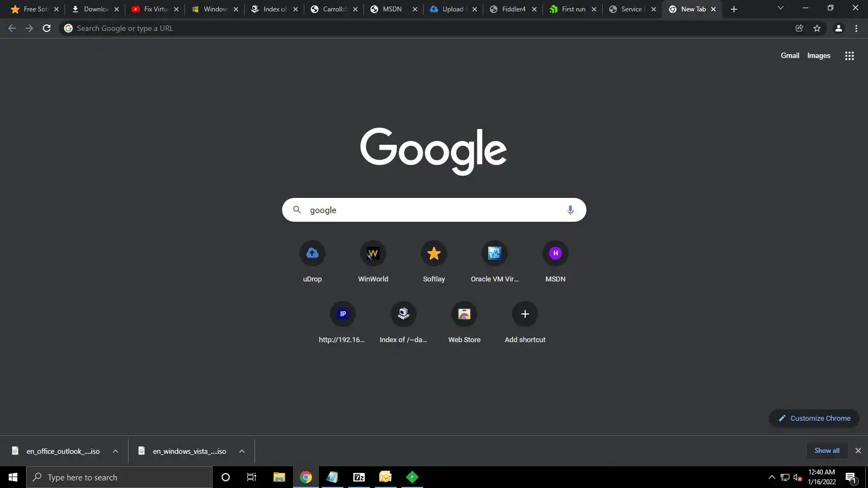
Task: Open the Chrome three-dot menu
Action: [857, 28]
